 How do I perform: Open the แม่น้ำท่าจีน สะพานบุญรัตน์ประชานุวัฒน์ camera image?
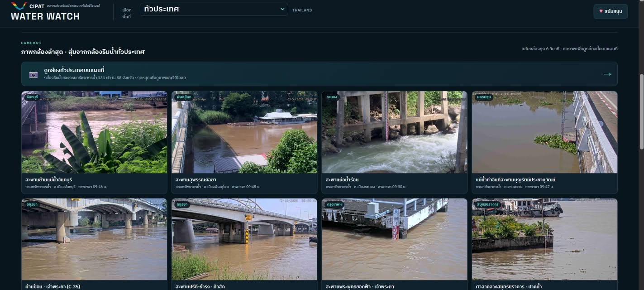(544, 132)
